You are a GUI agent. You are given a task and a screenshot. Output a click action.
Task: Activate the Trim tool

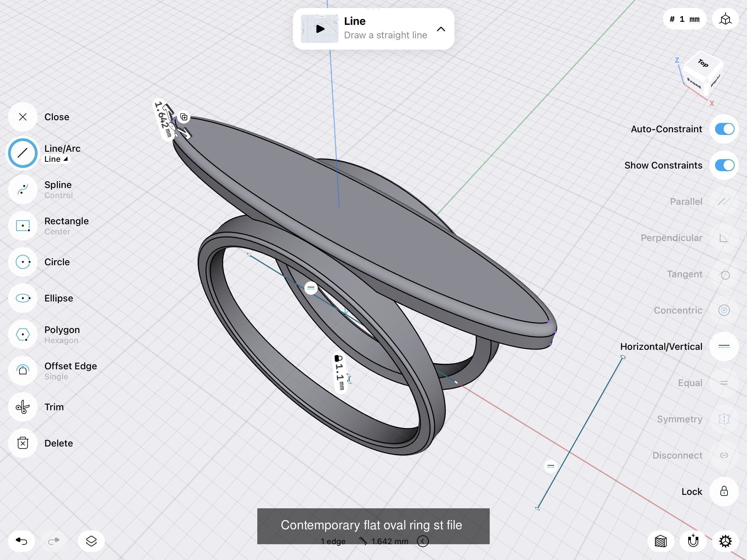[23, 407]
